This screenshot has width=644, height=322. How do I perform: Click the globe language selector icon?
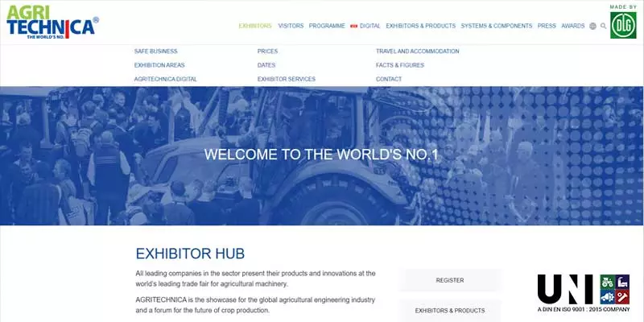[x=592, y=26]
